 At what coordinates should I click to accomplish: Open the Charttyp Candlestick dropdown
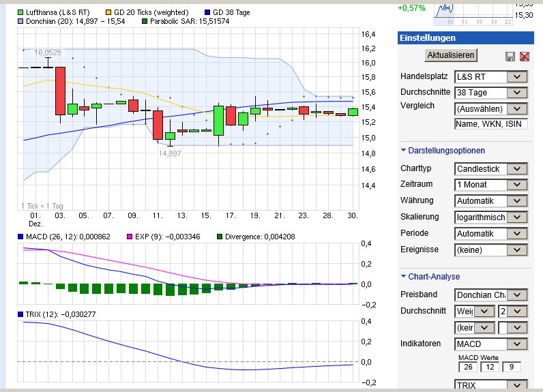point(490,169)
